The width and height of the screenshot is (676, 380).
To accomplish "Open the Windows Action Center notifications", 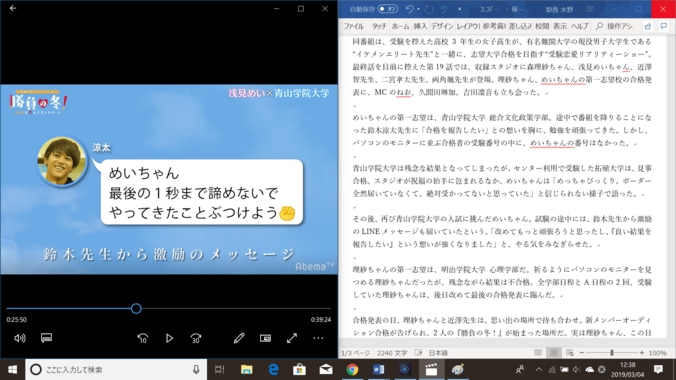I will coord(658,370).
